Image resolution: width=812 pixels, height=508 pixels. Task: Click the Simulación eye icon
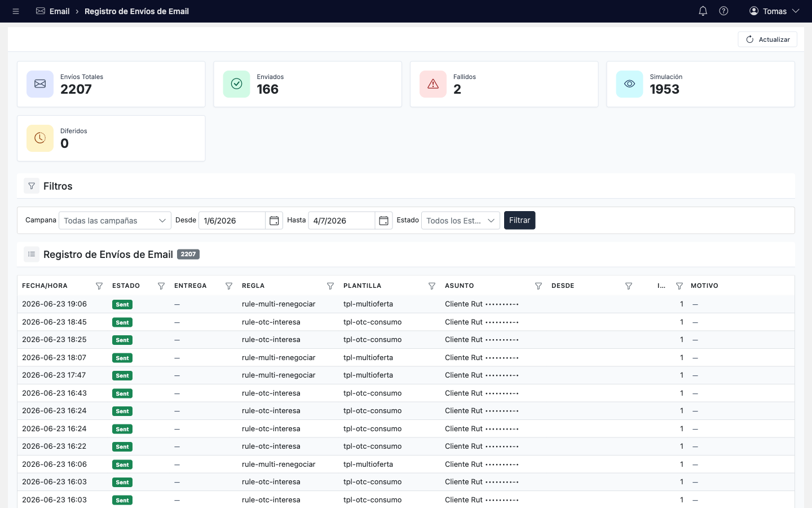click(629, 84)
